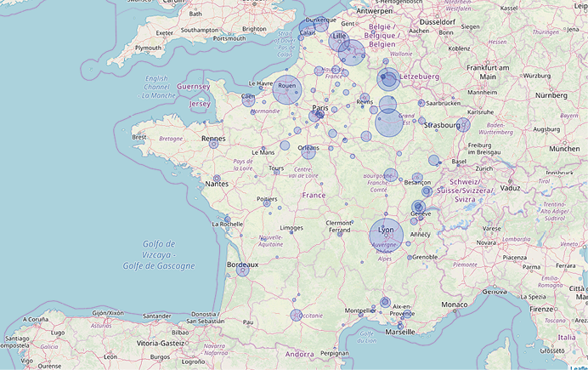
Task: Click the circle marker on Genève
Action: 418,207
